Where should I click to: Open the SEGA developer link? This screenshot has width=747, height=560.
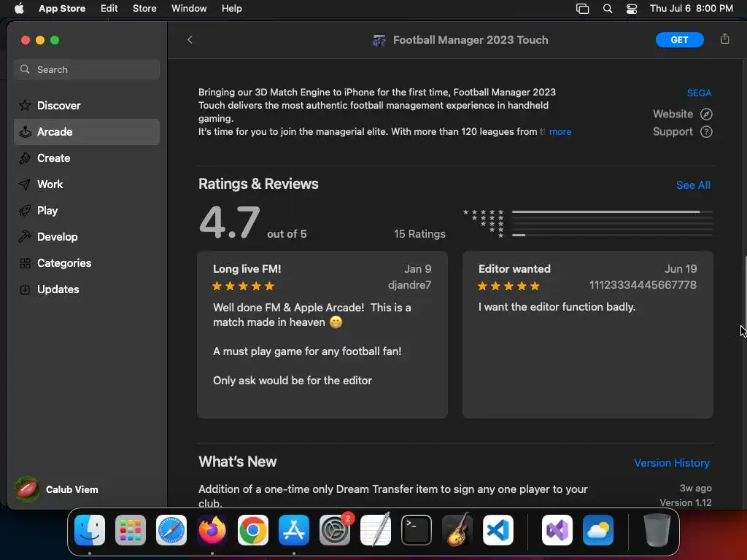click(x=699, y=93)
